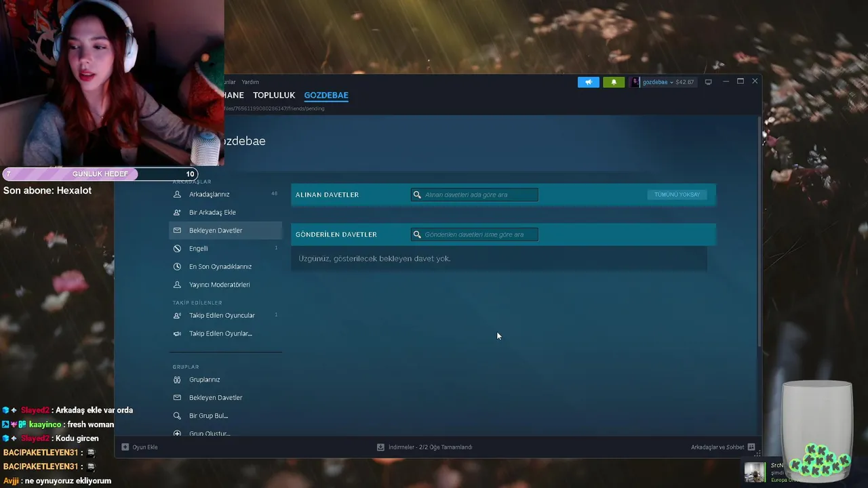This screenshot has width=868, height=488.
Task: Open the Yardım menu
Action: coord(250,82)
